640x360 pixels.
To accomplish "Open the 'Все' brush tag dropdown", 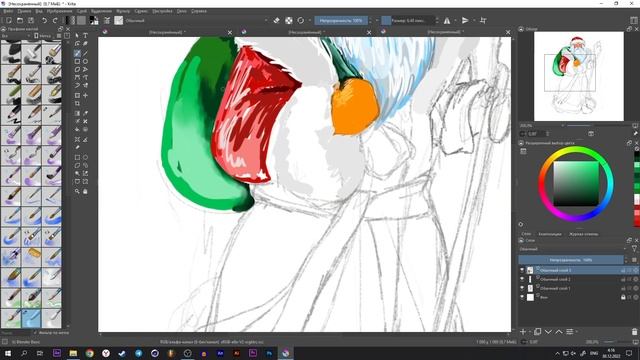I will tap(16, 36).
